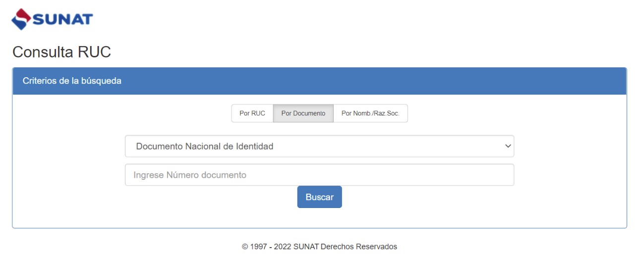Screen dimensions: 644x260
Task: Click the SUNAT Derechos Reservados footer text
Action: coord(319,247)
